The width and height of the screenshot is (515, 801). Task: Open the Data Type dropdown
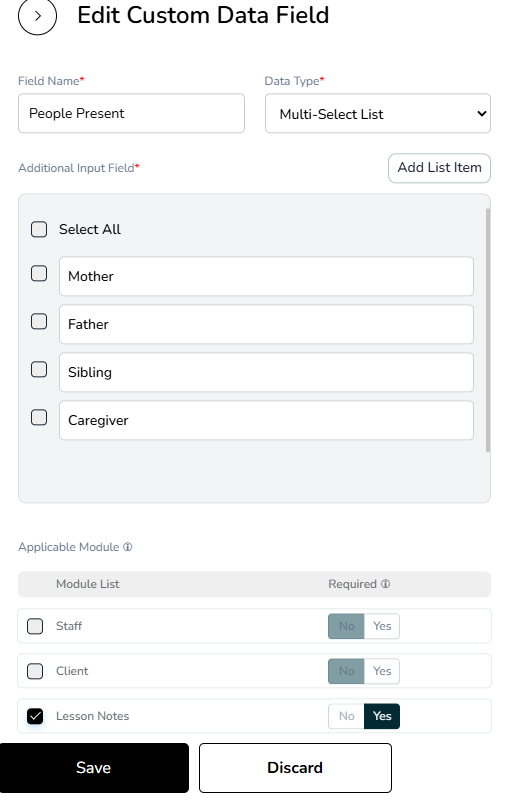tap(378, 113)
